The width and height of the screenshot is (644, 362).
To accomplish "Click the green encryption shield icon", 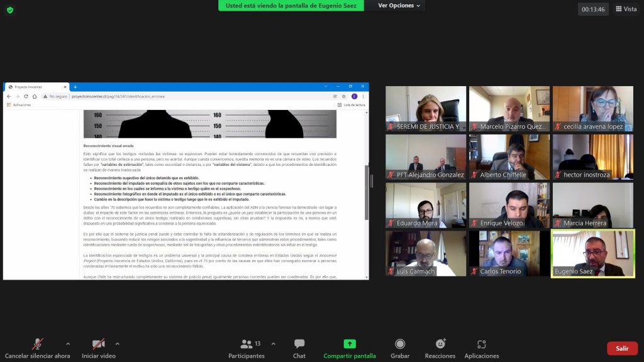I will 10,10.
